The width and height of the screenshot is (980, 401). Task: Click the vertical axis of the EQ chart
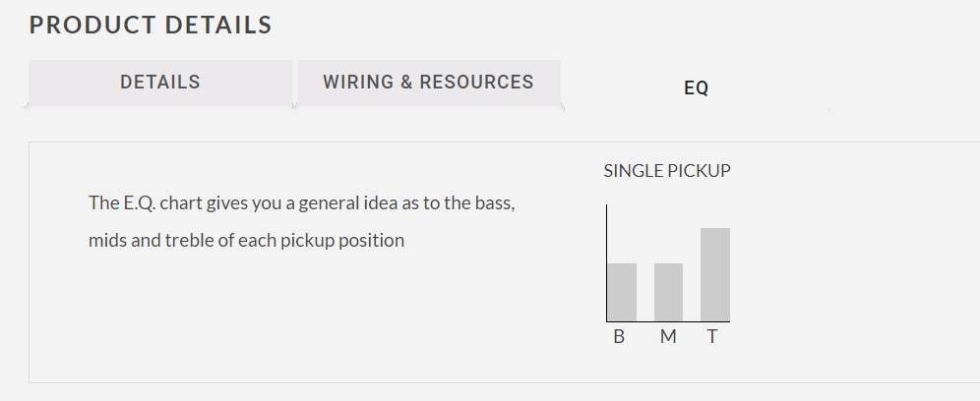click(606, 263)
